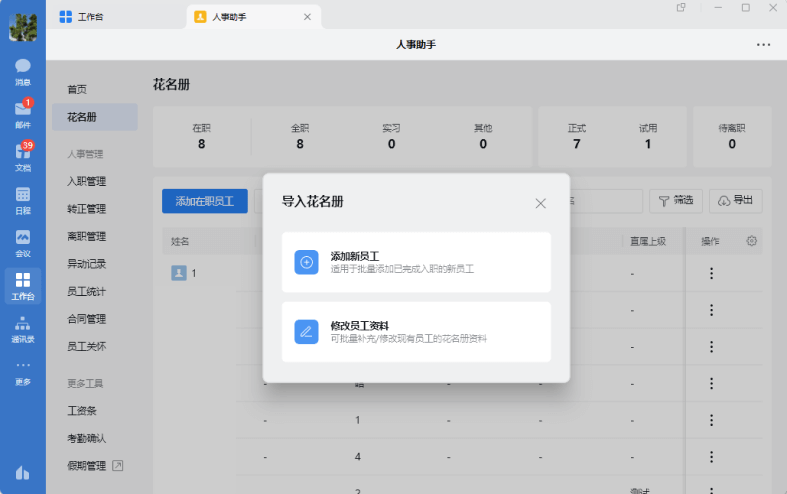787x494 pixels.
Task: Switch to the 工作台 tab
Action: click(x=81, y=17)
